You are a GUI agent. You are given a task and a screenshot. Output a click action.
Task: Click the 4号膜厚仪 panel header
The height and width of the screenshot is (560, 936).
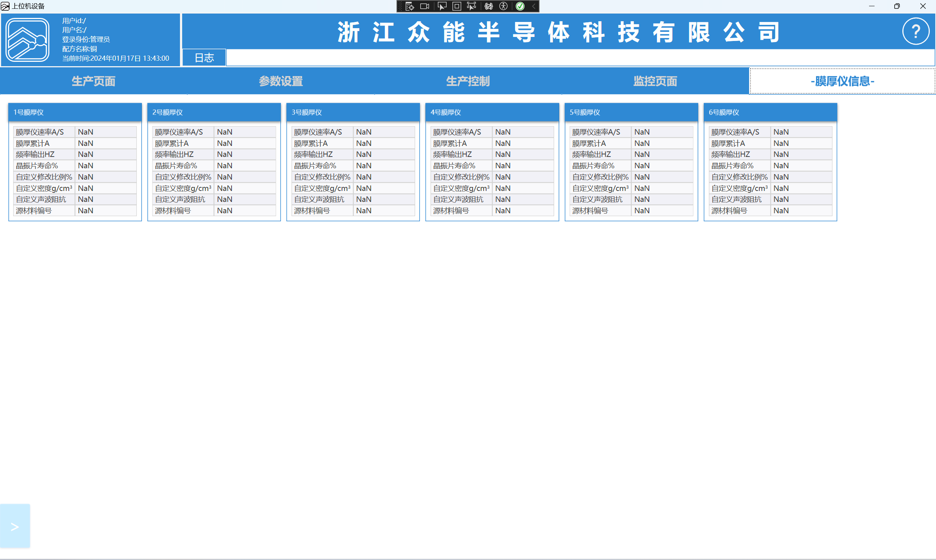(492, 112)
